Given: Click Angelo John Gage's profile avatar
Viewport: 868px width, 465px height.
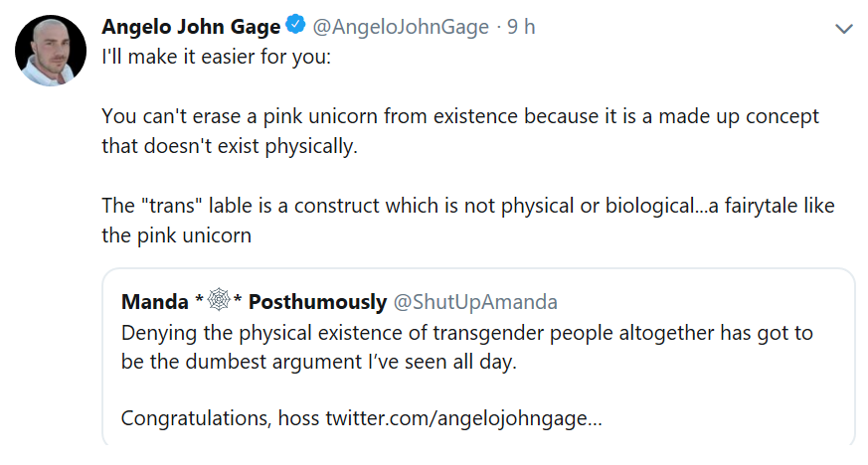Looking at the screenshot, I should (49, 52).
